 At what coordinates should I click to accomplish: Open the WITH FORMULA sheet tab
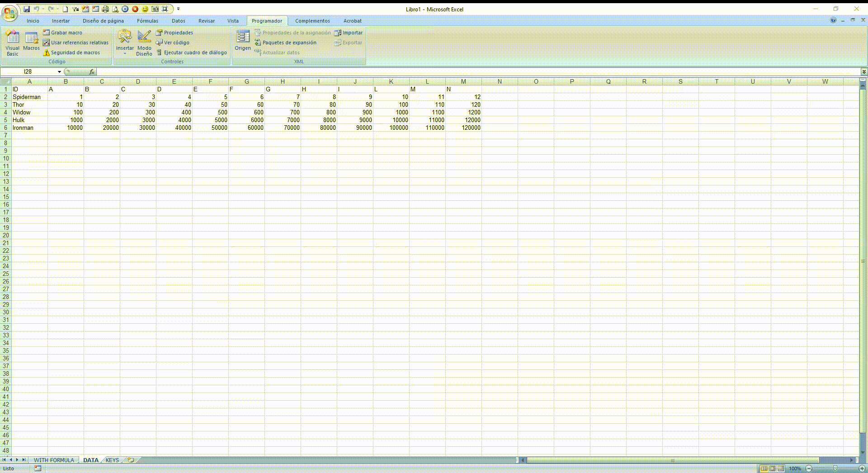click(54, 460)
